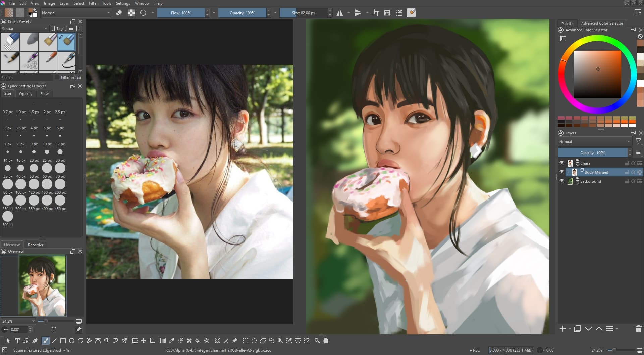Viewport: 644px width, 355px height.
Task: Open the Layers blend mode dropdown
Action: coord(594,142)
